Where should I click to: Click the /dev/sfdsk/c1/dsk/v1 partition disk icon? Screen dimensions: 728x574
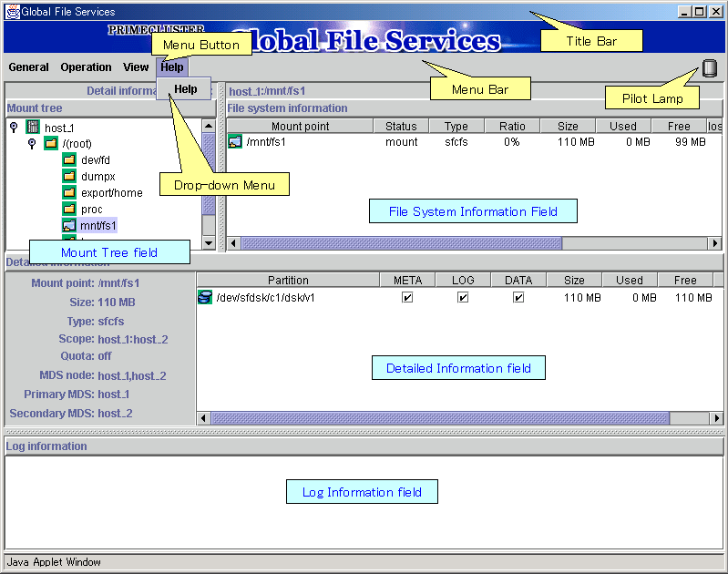point(205,297)
